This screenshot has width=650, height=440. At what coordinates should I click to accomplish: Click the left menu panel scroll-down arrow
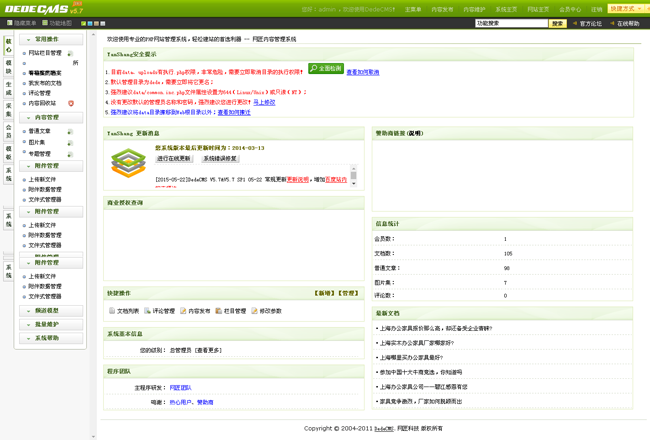click(93, 436)
